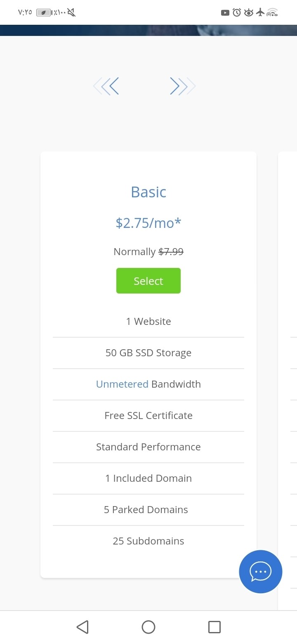Tap the YouTube status bar icon
Screen dimensions: 297x644
pos(225,13)
